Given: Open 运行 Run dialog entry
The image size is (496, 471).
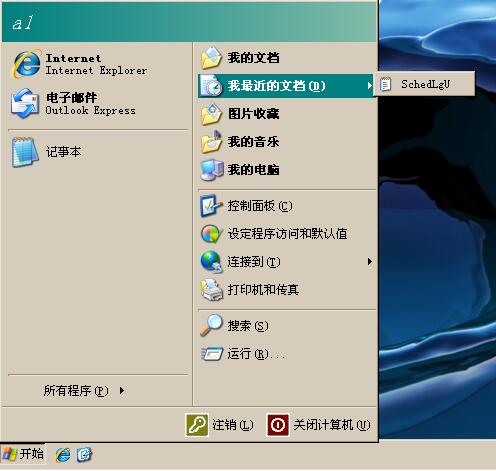Looking at the screenshot, I should click(x=287, y=354).
